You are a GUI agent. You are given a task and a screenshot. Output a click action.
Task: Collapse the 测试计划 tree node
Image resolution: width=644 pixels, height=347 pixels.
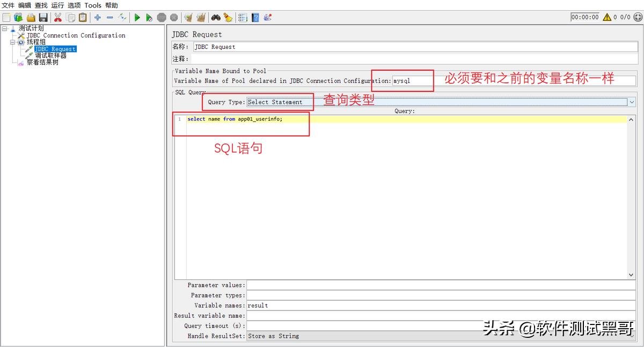[x=4, y=28]
